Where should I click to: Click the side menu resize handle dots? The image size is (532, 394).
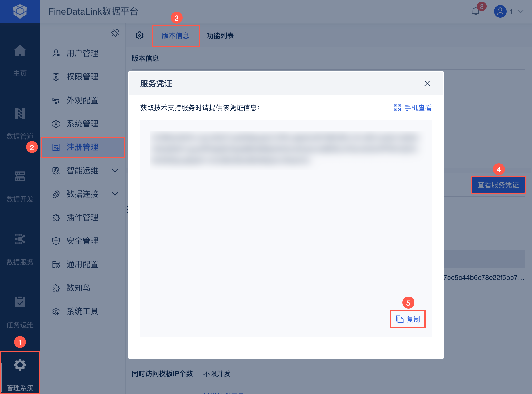click(x=126, y=210)
